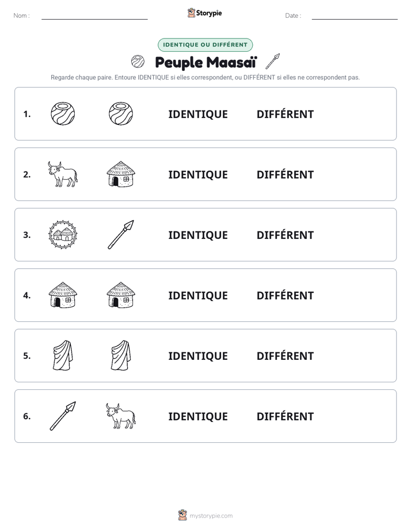Click the spear picture in row 3
This screenshot has width=411, height=532.
121,234
